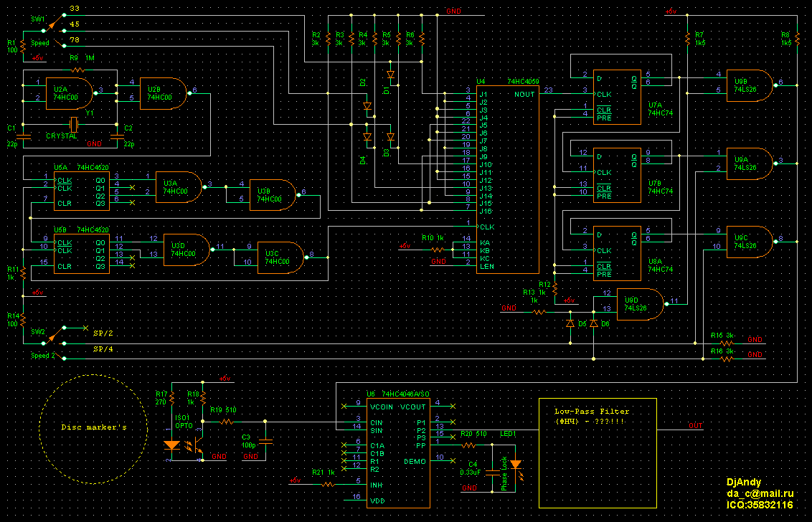
Task: Click the da_c@mail.ru email text
Action: [760, 493]
